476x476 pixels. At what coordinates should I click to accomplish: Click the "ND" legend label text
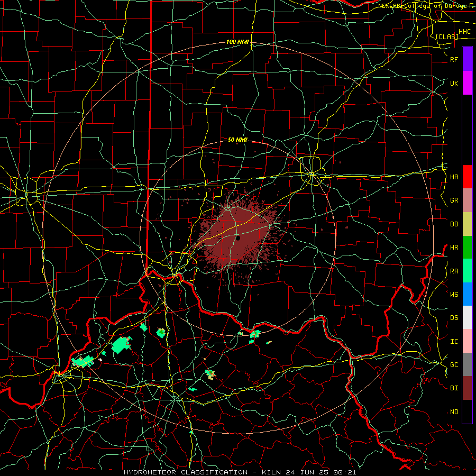click(454, 412)
